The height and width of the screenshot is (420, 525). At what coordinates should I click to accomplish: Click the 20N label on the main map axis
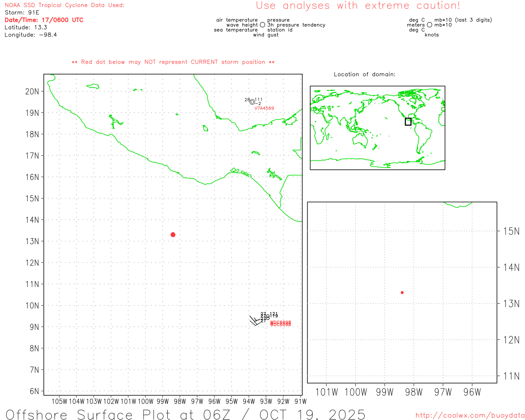(x=32, y=91)
